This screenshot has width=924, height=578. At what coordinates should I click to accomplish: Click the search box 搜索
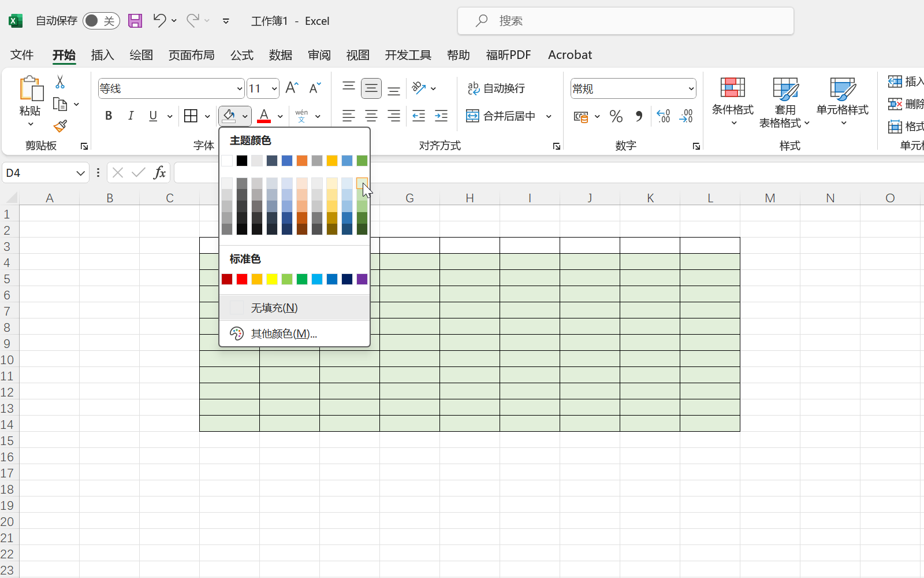pos(626,21)
